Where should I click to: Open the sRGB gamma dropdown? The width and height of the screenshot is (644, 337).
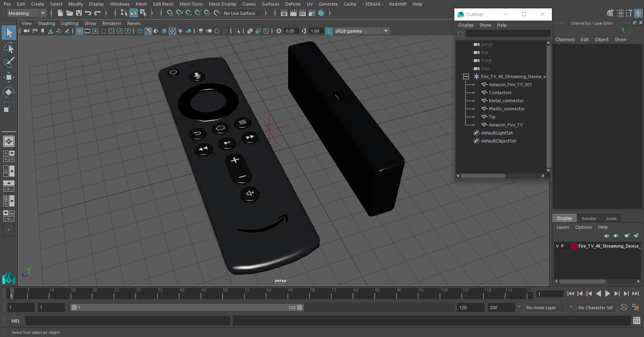click(x=386, y=31)
